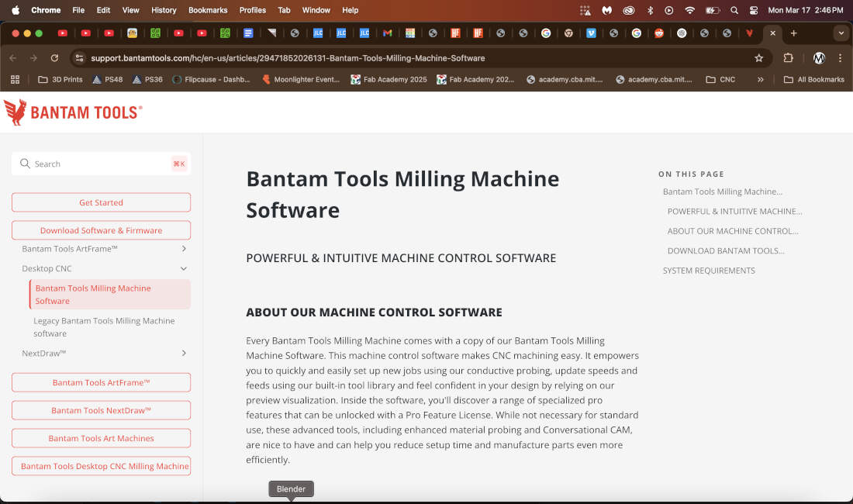Open the Flipcause Dashboard bookmark

tap(211, 79)
